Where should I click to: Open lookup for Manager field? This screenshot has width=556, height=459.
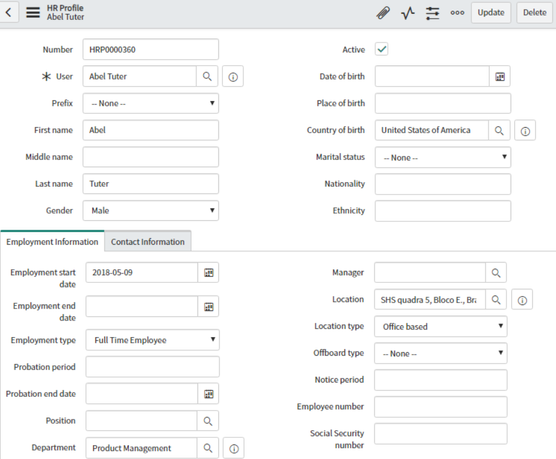(496, 272)
